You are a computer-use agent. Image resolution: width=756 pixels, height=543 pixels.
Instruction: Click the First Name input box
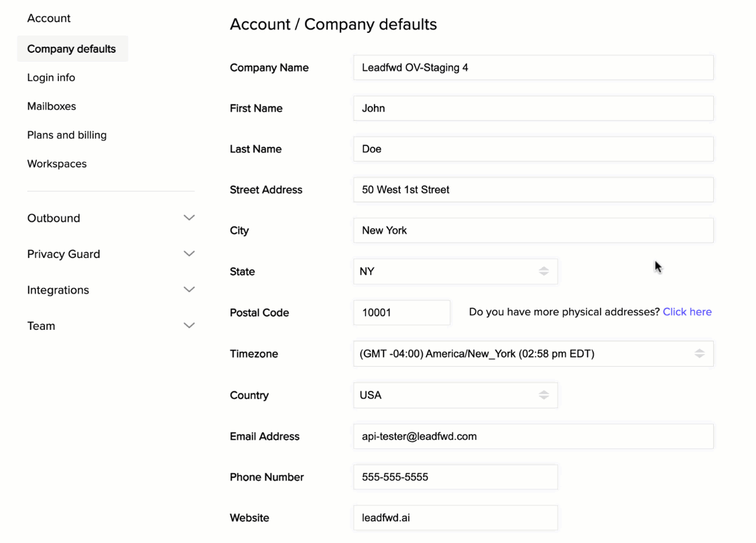(x=533, y=108)
